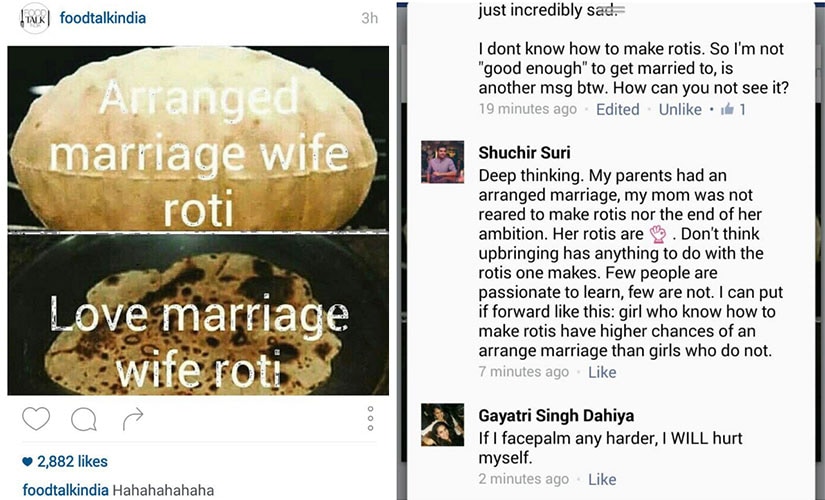The height and width of the screenshot is (500, 825).
Task: Tap the heart like icon under the photo
Action: tap(36, 419)
